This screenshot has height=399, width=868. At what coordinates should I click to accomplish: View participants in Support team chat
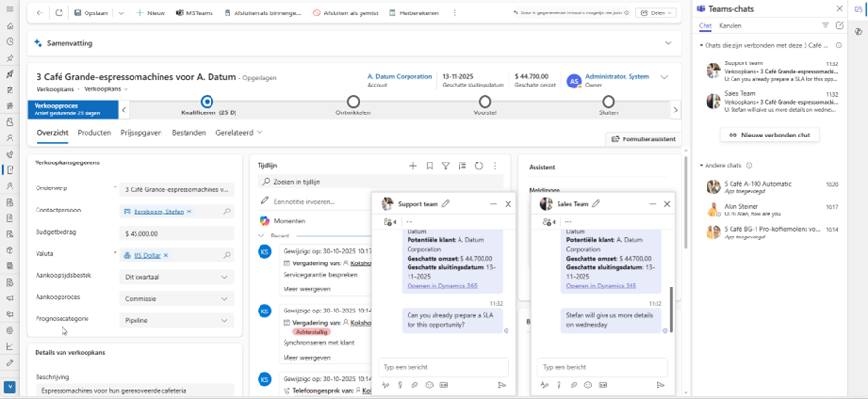[389, 221]
